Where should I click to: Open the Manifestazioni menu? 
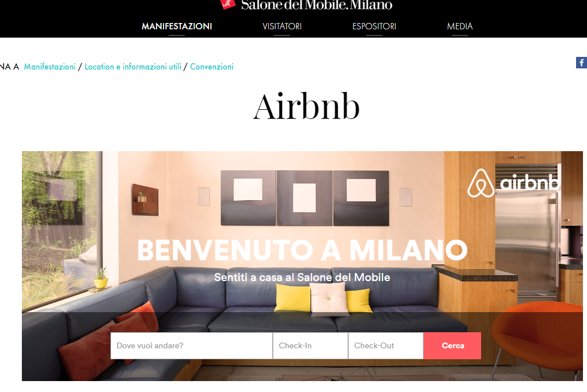177,26
